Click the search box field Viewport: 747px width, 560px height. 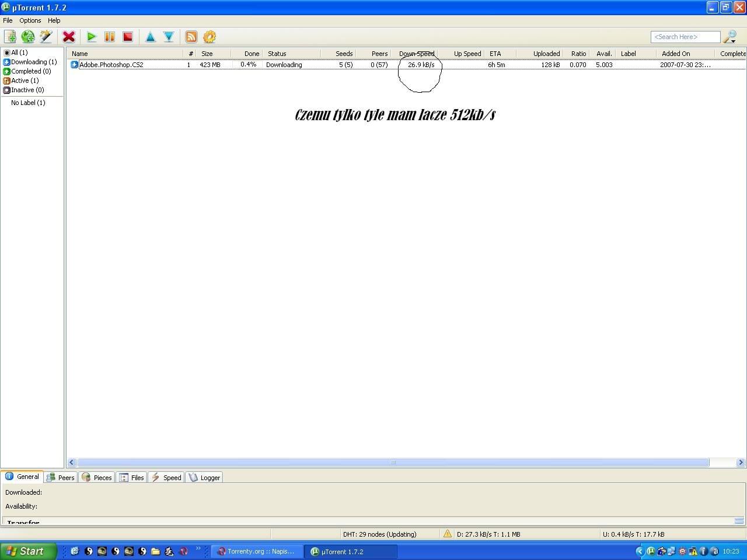[685, 37]
